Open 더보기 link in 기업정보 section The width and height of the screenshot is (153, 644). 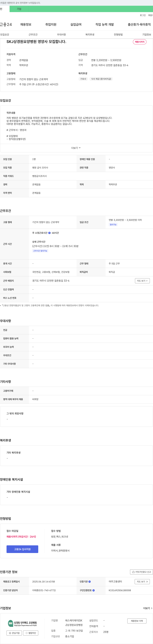point(148,608)
